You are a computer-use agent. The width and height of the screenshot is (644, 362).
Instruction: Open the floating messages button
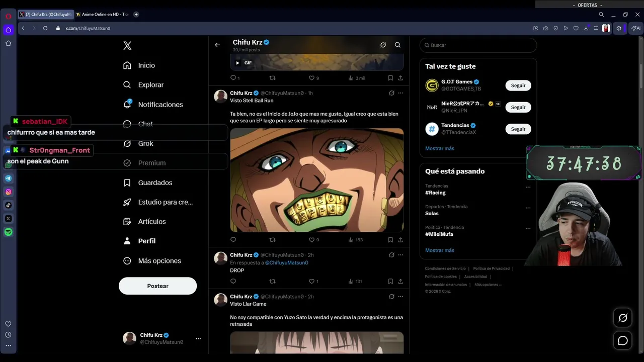623,340
